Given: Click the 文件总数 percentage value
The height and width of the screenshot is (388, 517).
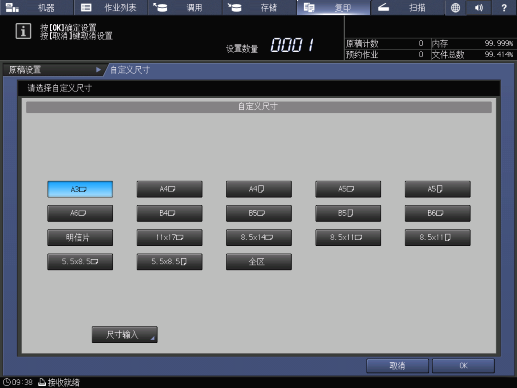Looking at the screenshot, I should click(499, 54).
